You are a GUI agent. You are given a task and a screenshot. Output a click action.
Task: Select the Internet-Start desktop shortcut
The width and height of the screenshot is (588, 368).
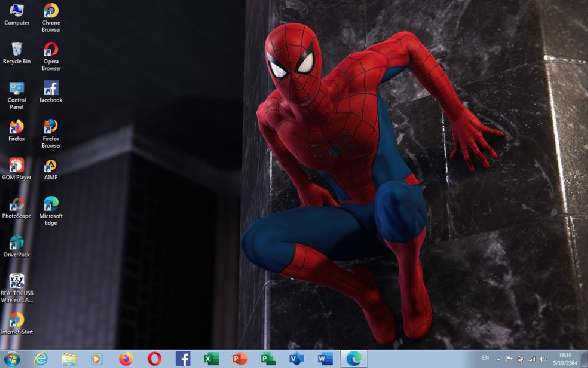coord(16,324)
